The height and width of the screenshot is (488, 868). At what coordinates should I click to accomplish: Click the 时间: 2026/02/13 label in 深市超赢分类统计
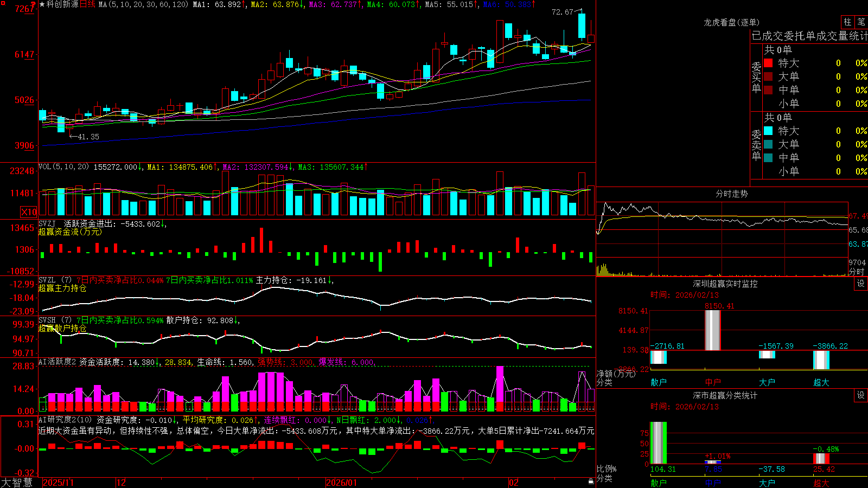pyautogui.click(x=684, y=407)
